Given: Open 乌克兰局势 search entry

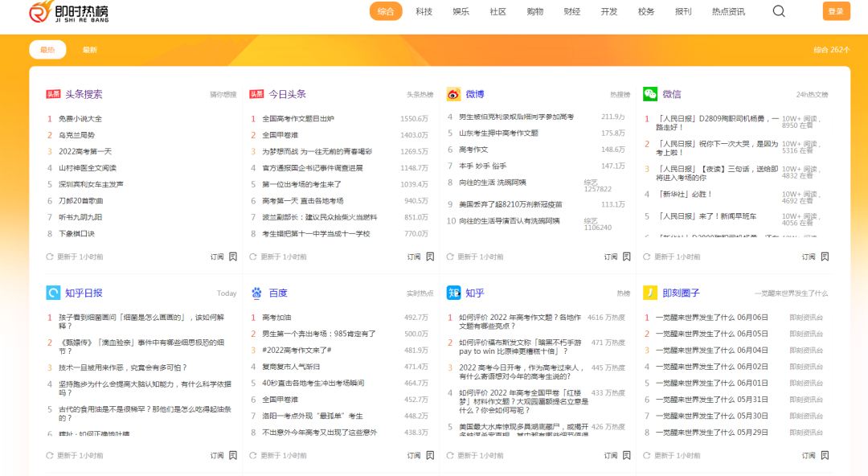Looking at the screenshot, I should [x=77, y=135].
